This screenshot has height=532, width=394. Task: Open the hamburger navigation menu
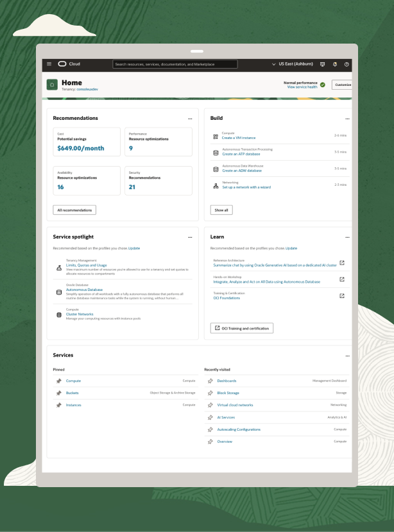(x=49, y=64)
